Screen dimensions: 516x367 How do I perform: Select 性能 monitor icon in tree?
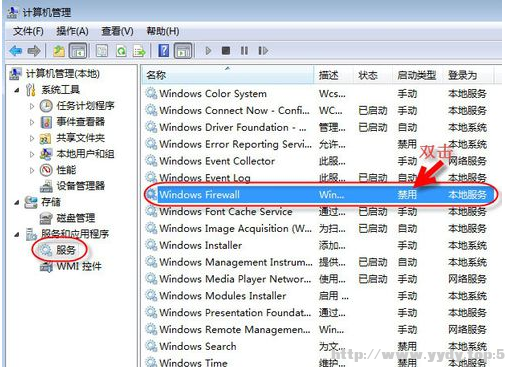(46, 170)
